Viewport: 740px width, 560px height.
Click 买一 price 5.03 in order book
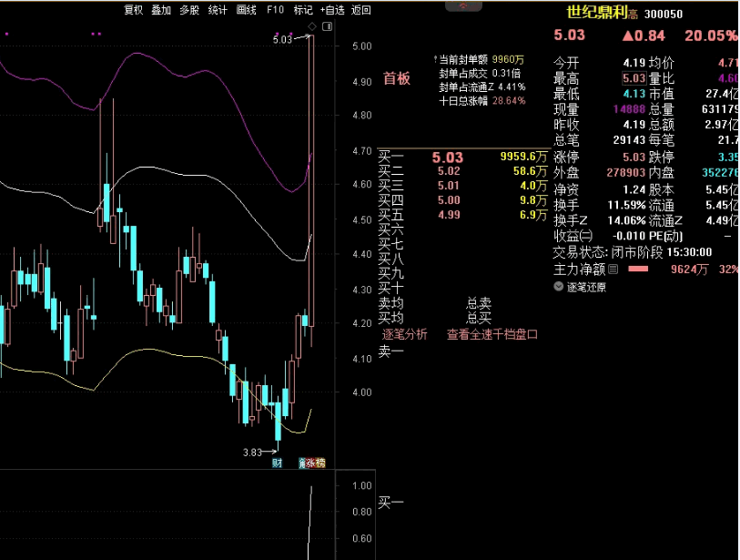448,158
